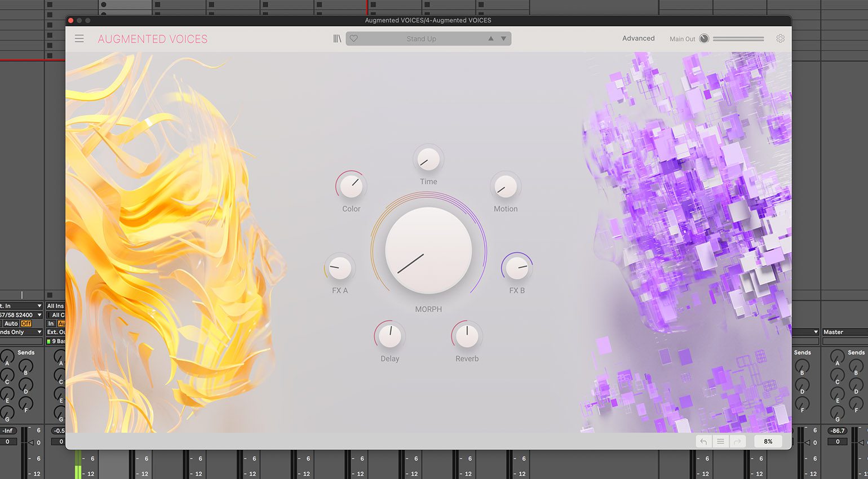Image resolution: width=868 pixels, height=479 pixels.
Task: Click the Delay knob
Action: (x=389, y=336)
